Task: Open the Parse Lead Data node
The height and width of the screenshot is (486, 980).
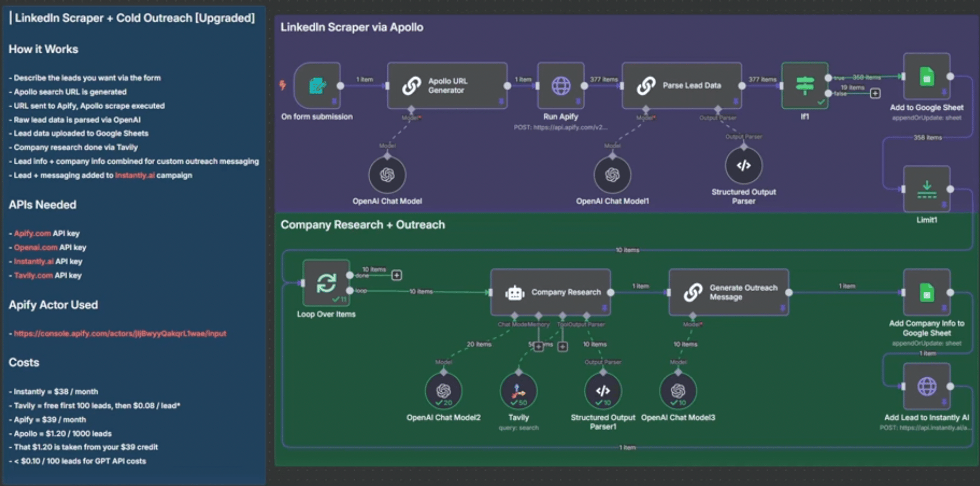Action: point(682,85)
